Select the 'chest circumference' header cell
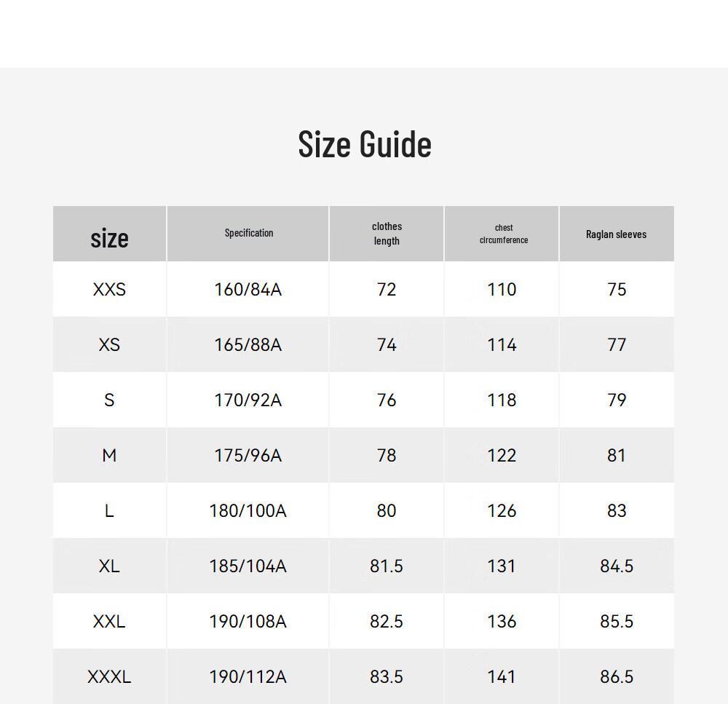 pyautogui.click(x=502, y=234)
